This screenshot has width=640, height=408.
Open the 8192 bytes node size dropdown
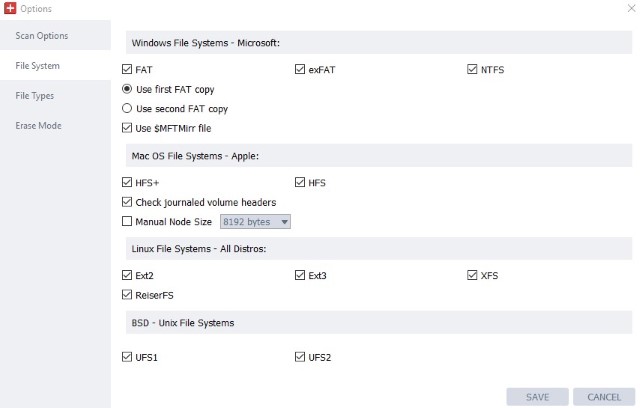coord(255,222)
